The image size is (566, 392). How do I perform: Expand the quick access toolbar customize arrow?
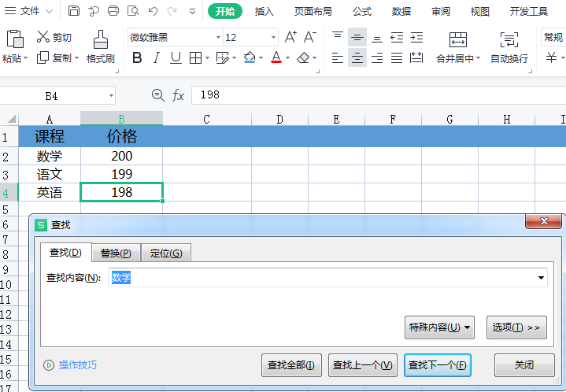pos(192,12)
